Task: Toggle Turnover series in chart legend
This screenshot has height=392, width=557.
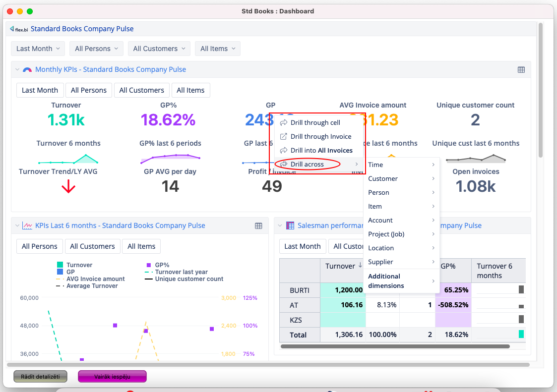Action: [74, 265]
